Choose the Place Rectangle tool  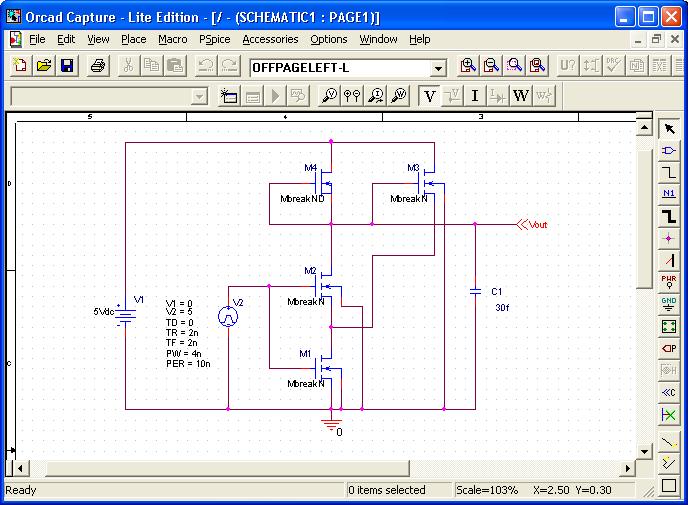669,485
